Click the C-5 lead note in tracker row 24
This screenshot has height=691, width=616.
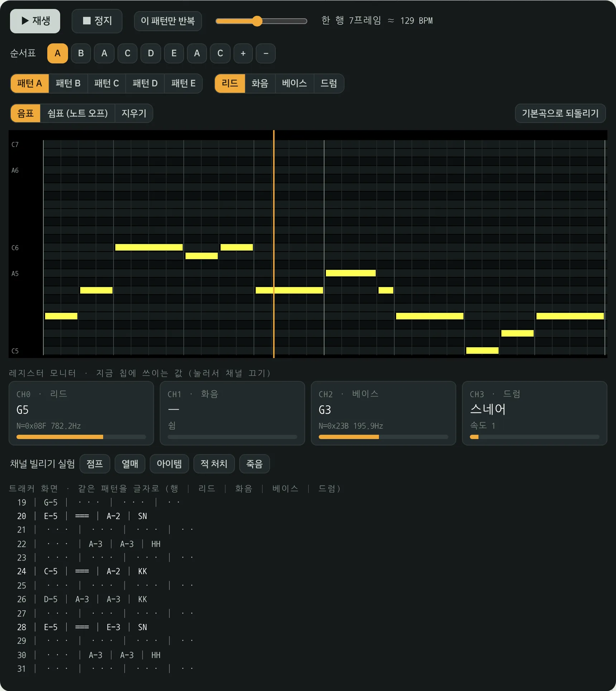[x=51, y=571]
